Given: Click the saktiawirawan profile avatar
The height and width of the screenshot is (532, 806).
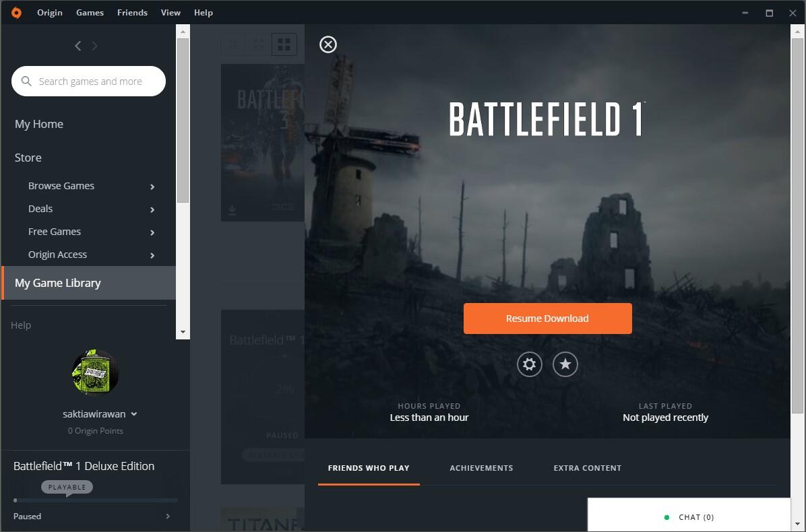Looking at the screenshot, I should tap(94, 373).
